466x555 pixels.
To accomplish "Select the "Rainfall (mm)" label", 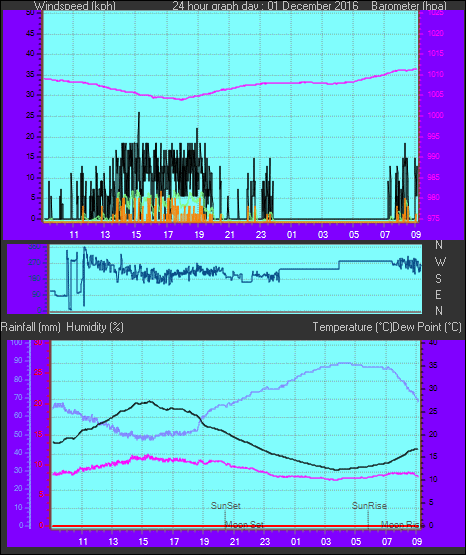I will pos(31,327).
